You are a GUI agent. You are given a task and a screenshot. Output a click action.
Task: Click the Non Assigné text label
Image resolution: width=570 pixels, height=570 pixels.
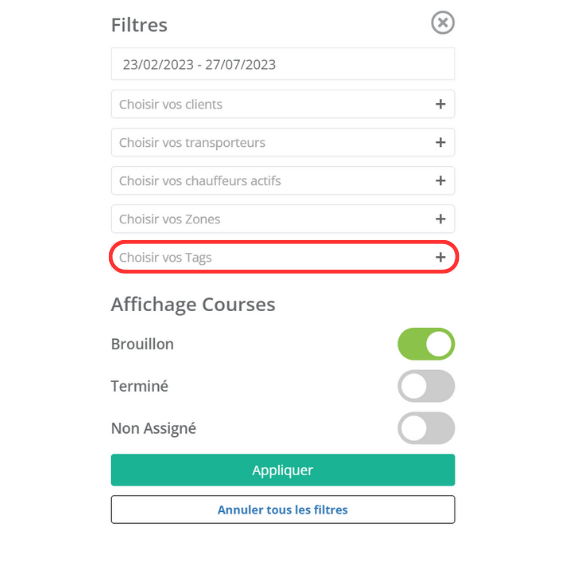153,428
